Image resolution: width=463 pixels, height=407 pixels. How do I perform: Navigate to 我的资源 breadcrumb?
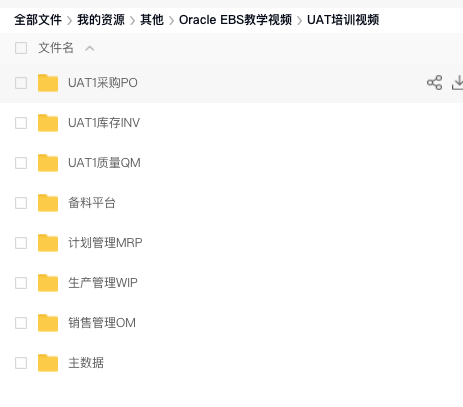click(101, 20)
